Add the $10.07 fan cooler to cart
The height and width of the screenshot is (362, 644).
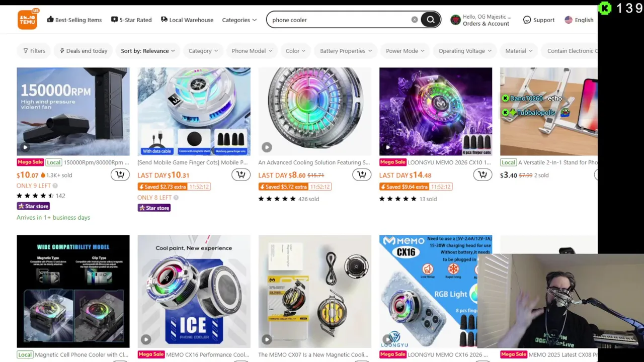120,174
